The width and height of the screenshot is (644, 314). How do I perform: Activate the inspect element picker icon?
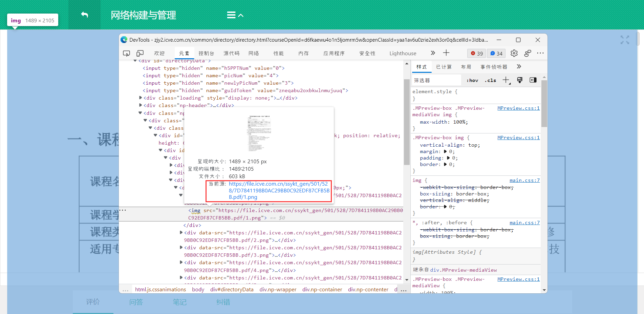[x=126, y=53]
